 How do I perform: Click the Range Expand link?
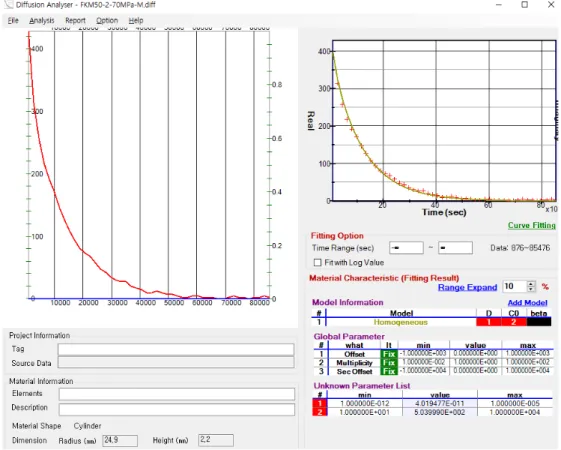coord(467,287)
